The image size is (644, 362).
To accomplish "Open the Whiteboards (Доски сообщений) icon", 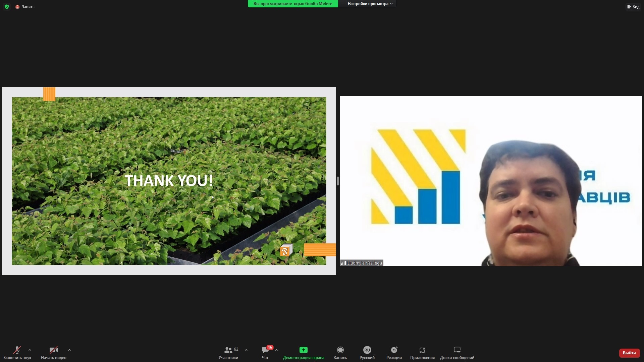I will (x=457, y=350).
